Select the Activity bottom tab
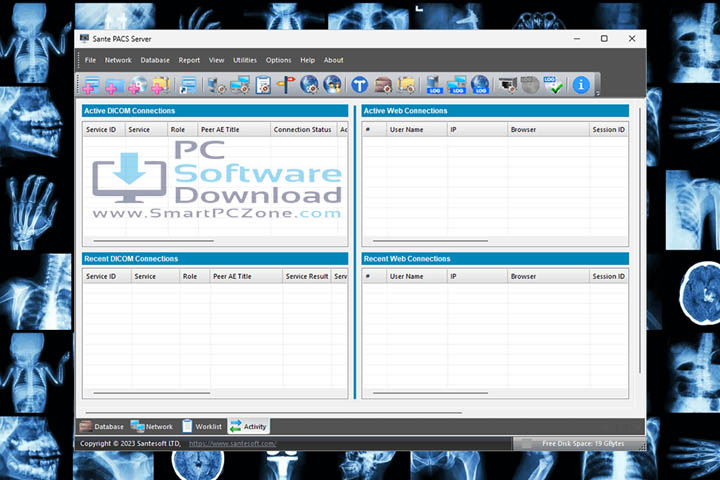The width and height of the screenshot is (720, 480). pos(248,427)
